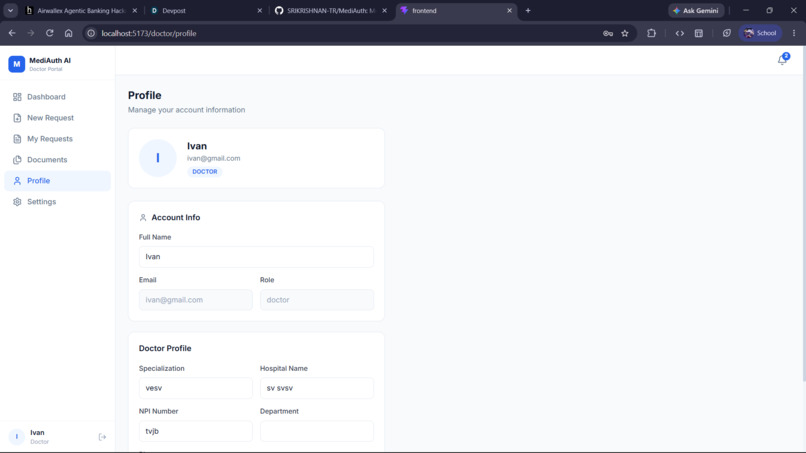Go back in browser history
806x453 pixels.
pyautogui.click(x=12, y=33)
